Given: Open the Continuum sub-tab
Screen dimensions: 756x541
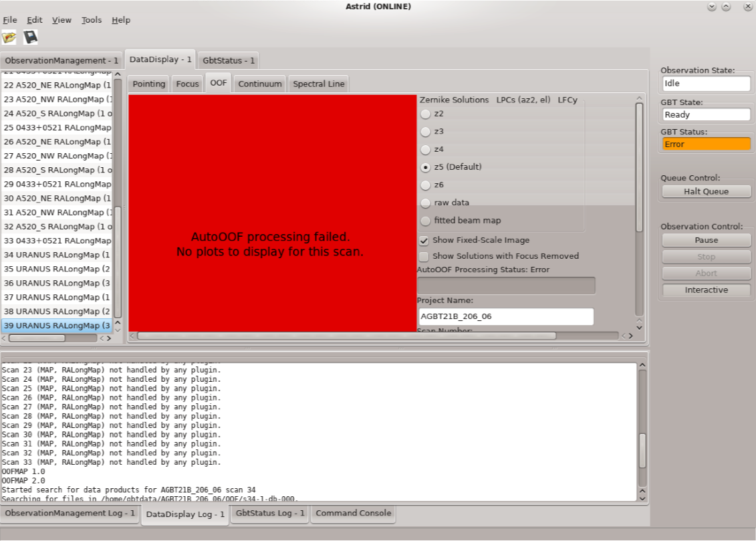Looking at the screenshot, I should click(259, 84).
